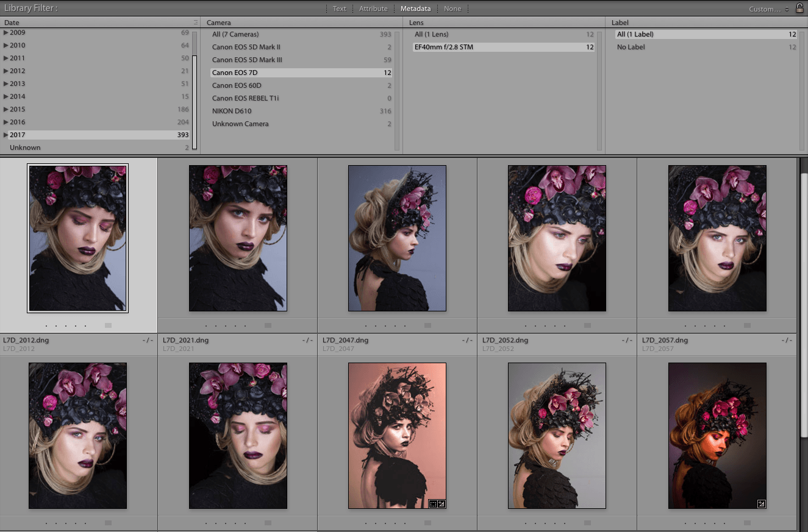Select the Unknown Camera row
Image resolution: width=808 pixels, height=532 pixels.
point(301,124)
